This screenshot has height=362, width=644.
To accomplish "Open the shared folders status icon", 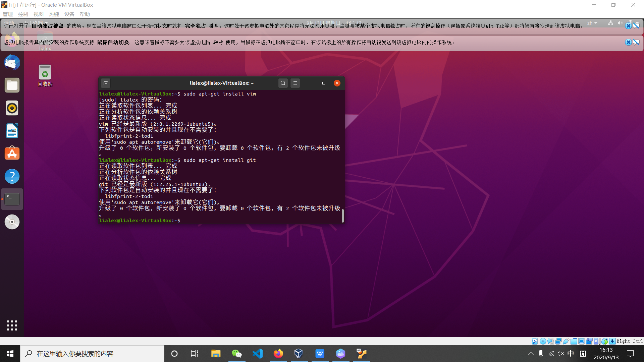I will [574, 341].
